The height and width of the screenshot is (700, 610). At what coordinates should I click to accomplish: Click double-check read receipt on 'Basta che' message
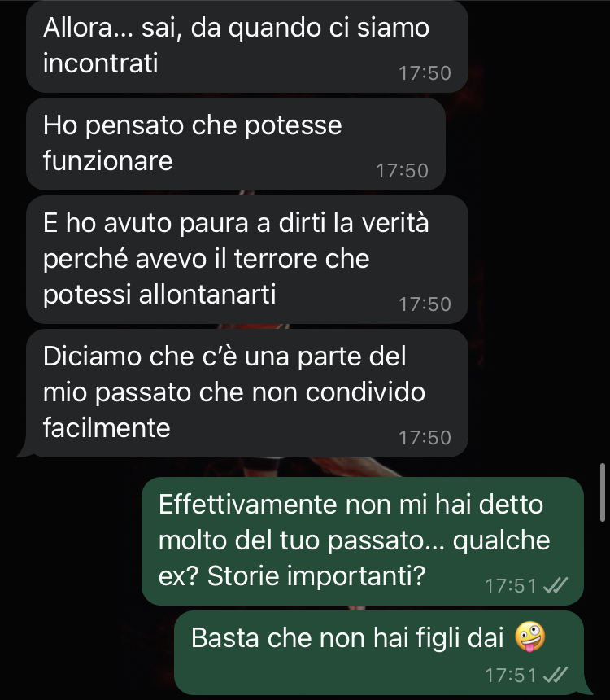tap(556, 675)
